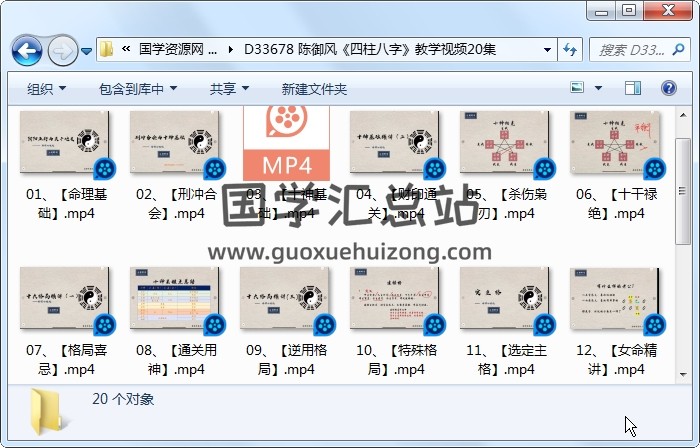Click the refresh button beside address bar
This screenshot has width=700, height=448.
point(570,49)
